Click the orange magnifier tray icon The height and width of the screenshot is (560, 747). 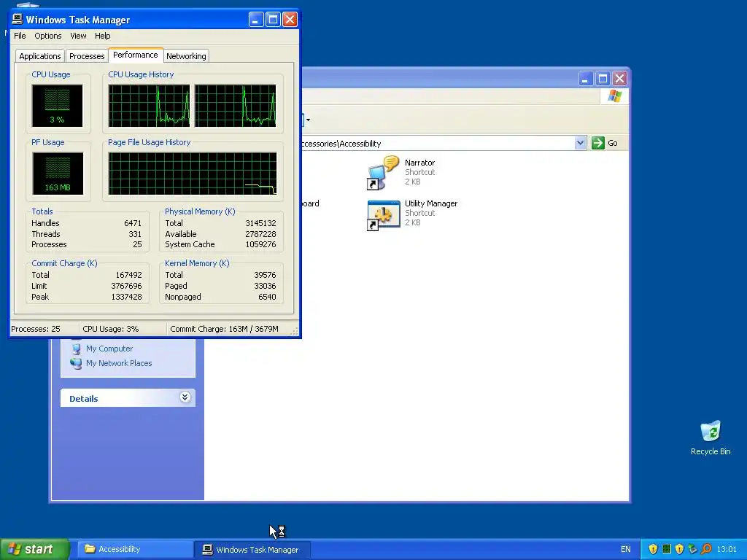tap(706, 549)
